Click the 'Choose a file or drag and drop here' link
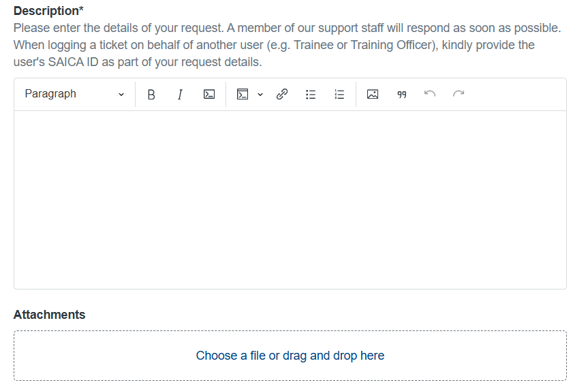 (x=290, y=356)
